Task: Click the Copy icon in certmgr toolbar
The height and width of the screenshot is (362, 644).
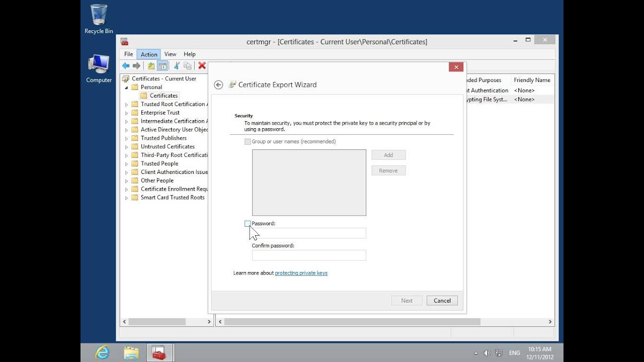Action: (x=188, y=66)
